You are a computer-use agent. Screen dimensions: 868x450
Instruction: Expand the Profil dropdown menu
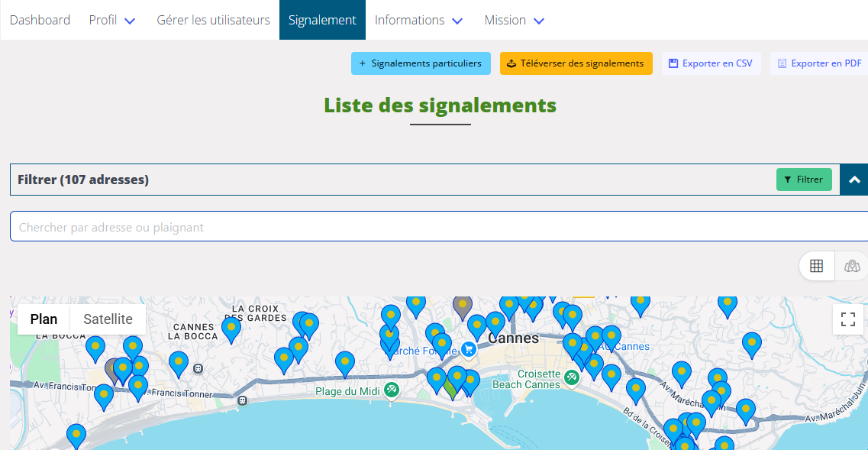click(112, 20)
